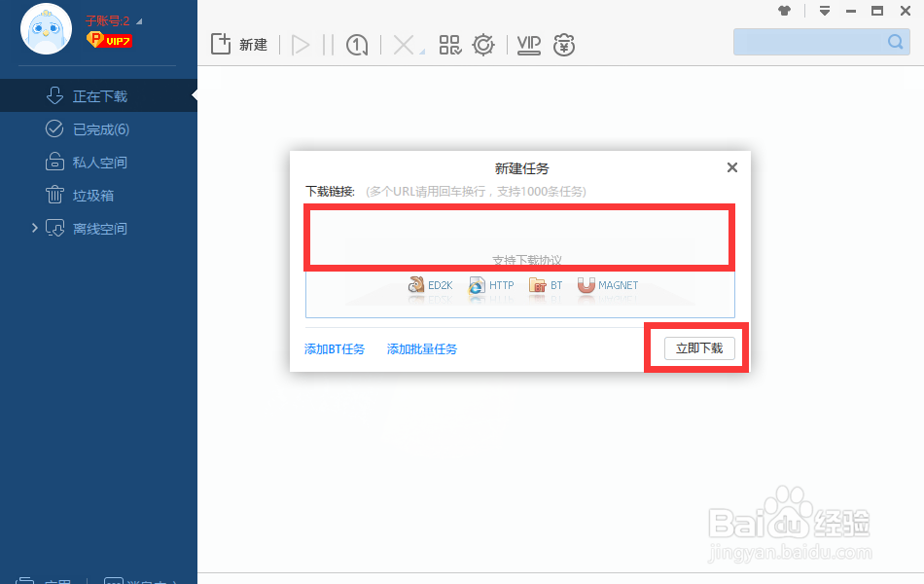Click the VIP toolbar icon
Screen dimensions: 924x584
(528, 45)
